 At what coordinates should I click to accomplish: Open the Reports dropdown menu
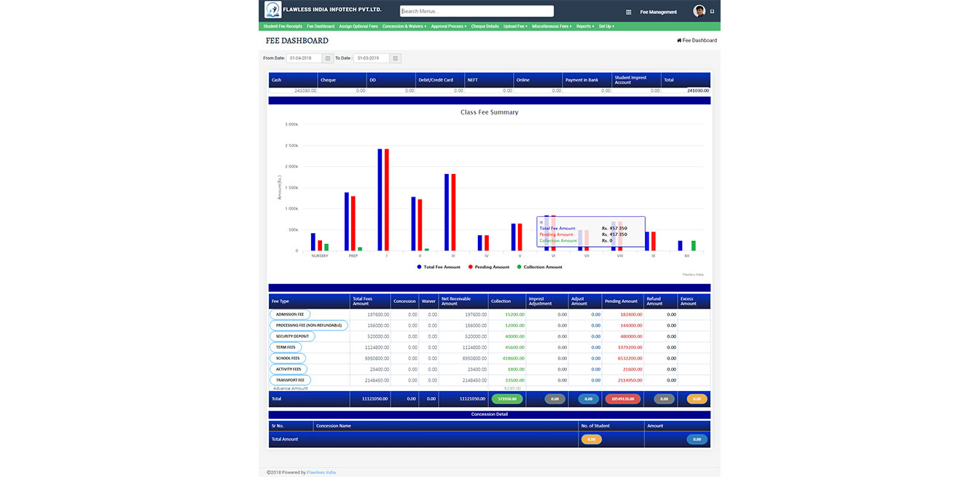click(584, 26)
